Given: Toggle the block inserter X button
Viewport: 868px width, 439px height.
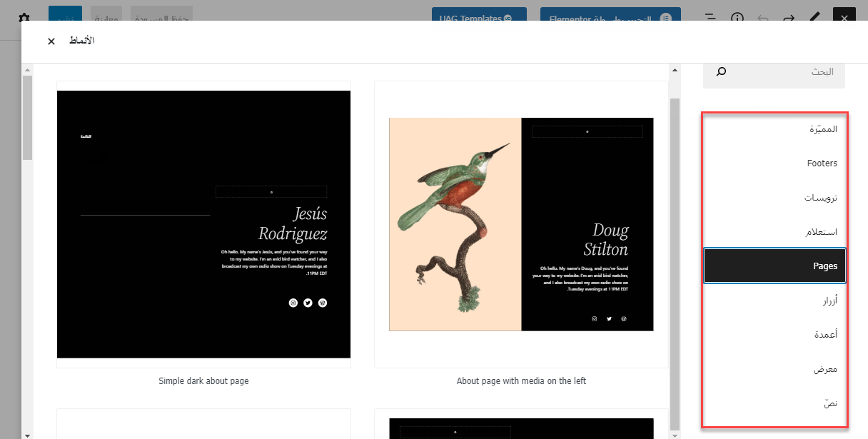Looking at the screenshot, I should pyautogui.click(x=844, y=18).
